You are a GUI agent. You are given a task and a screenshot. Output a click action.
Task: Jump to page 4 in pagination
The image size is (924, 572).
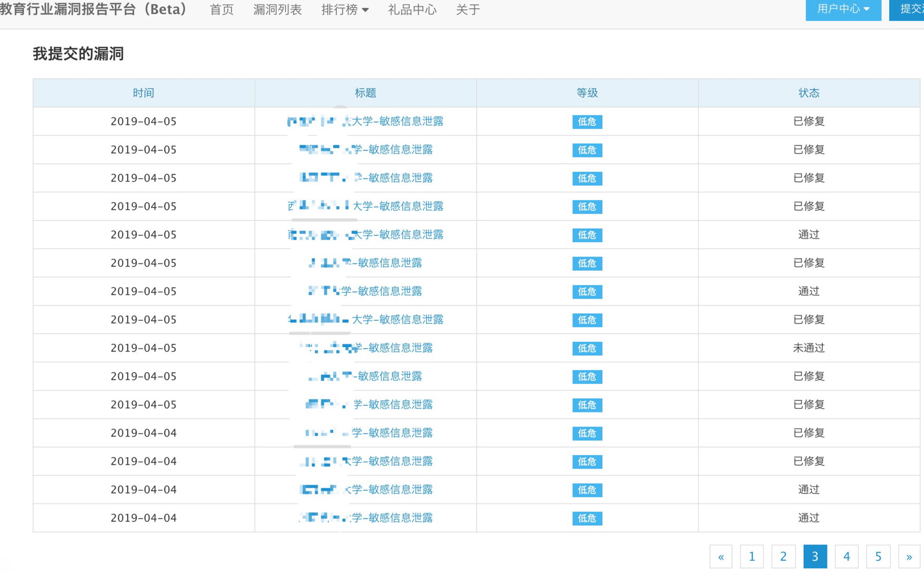coord(846,557)
